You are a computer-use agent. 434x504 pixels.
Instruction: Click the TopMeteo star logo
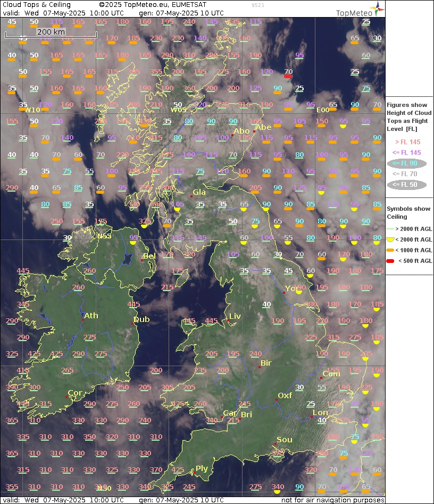378,9
